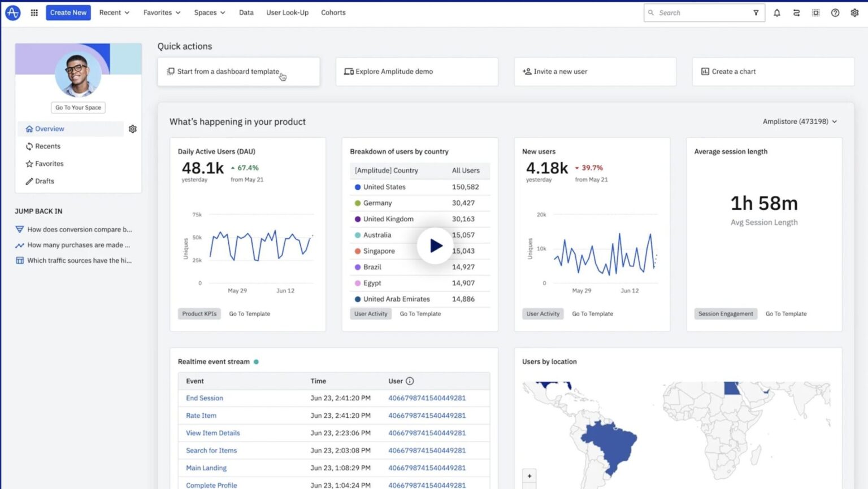Click info icon next to User column
This screenshot has height=489, width=868.
pyautogui.click(x=410, y=381)
